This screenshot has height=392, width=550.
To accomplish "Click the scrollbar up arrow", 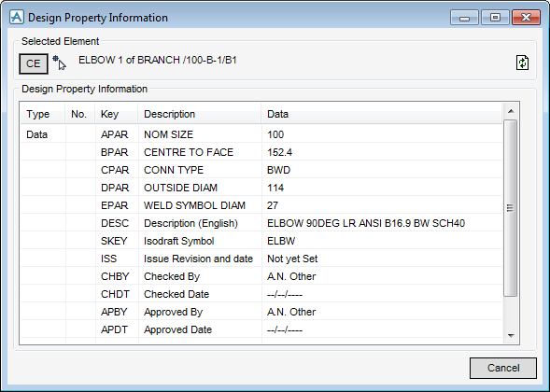I will 511,111.
